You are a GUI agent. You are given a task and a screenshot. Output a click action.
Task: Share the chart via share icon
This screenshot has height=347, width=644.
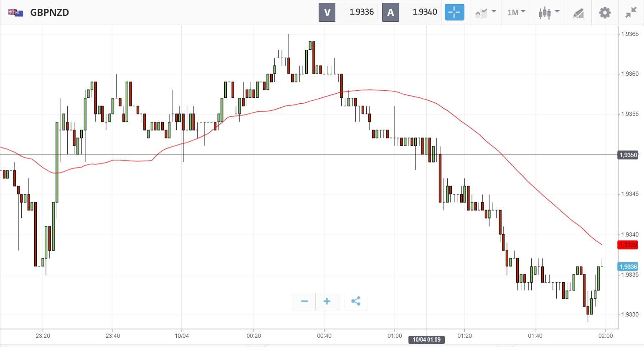[356, 301]
